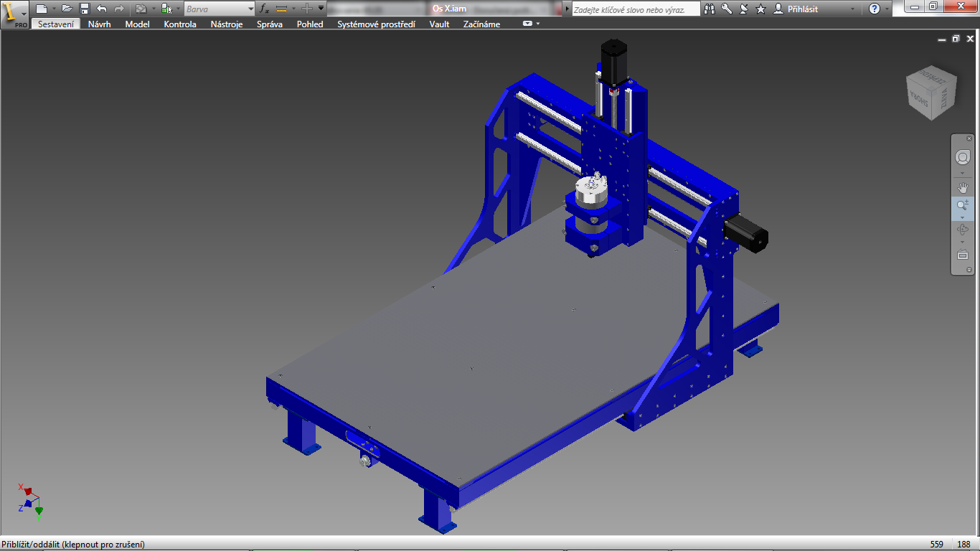Select the Pan hand tool in navigation bar
Screen dimensions: 980x551
coord(963,188)
